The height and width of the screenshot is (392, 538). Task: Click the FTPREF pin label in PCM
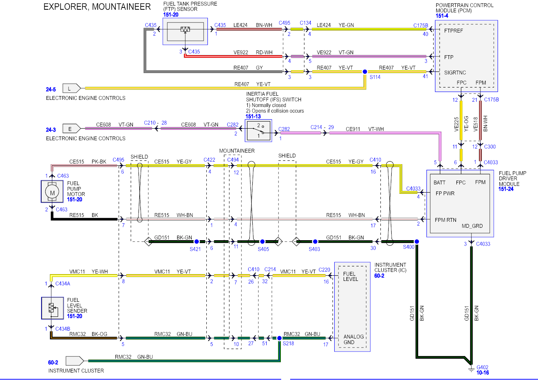[453, 31]
